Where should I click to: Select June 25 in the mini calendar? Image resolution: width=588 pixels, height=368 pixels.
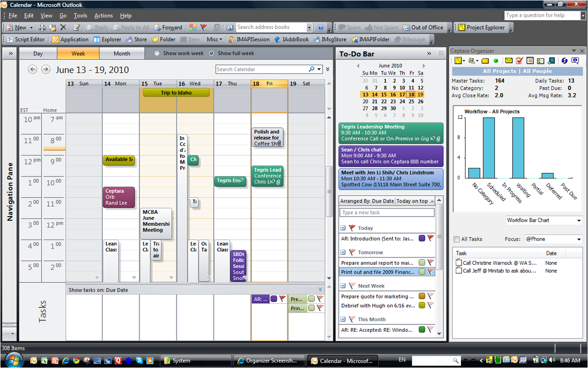(x=412, y=101)
